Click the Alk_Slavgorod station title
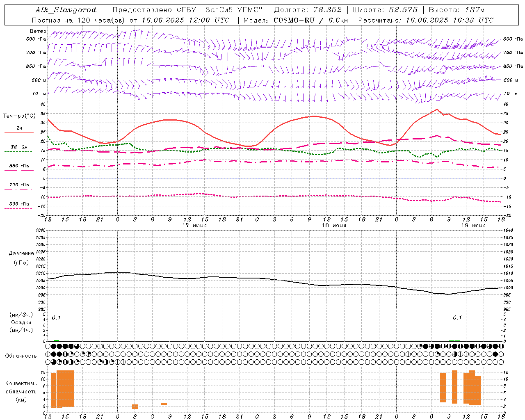Screen dimensions: 525x420 pyautogui.click(x=66, y=10)
